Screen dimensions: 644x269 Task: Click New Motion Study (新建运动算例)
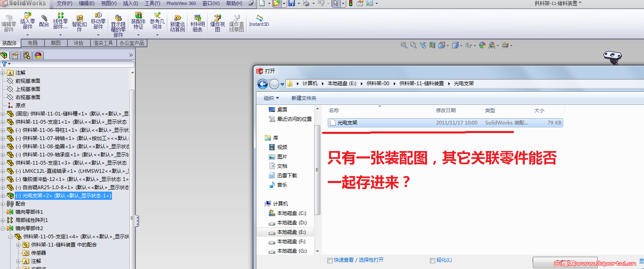[x=178, y=24]
